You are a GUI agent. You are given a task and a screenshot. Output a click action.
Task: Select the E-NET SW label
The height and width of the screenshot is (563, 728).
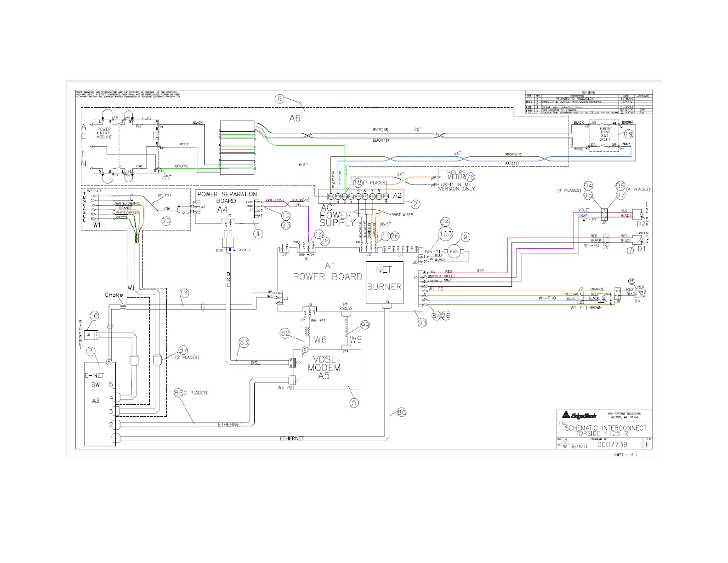[x=95, y=380]
